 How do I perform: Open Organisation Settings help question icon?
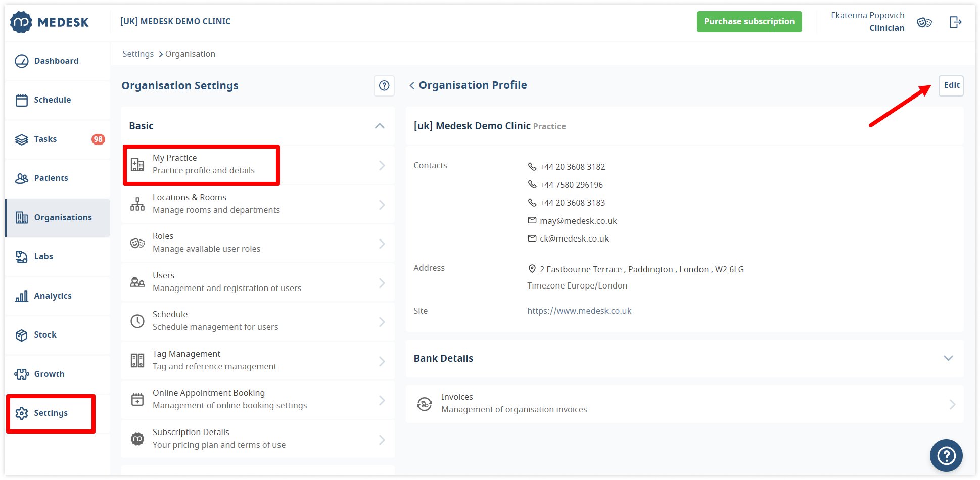click(x=384, y=86)
